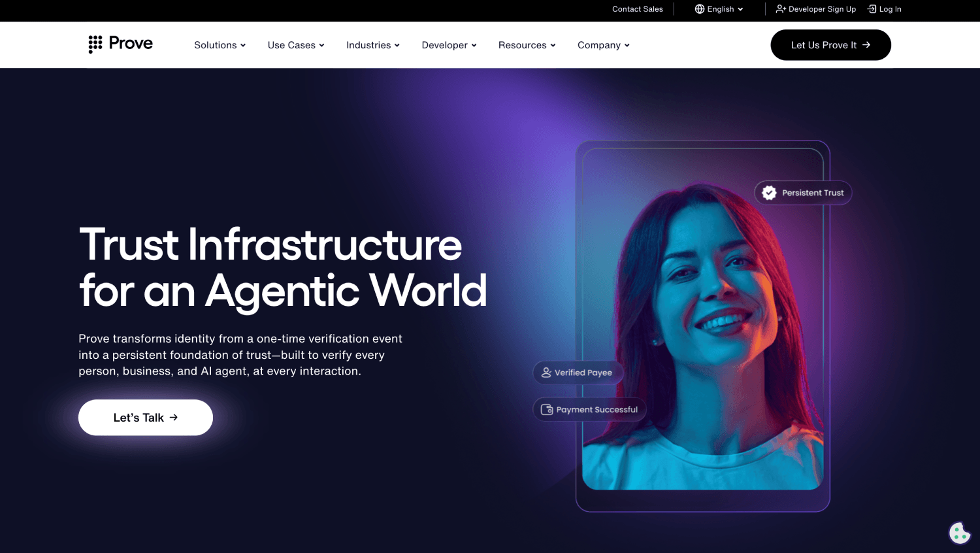This screenshot has height=553, width=980.
Task: Click the Log In link text
Action: (x=890, y=9)
